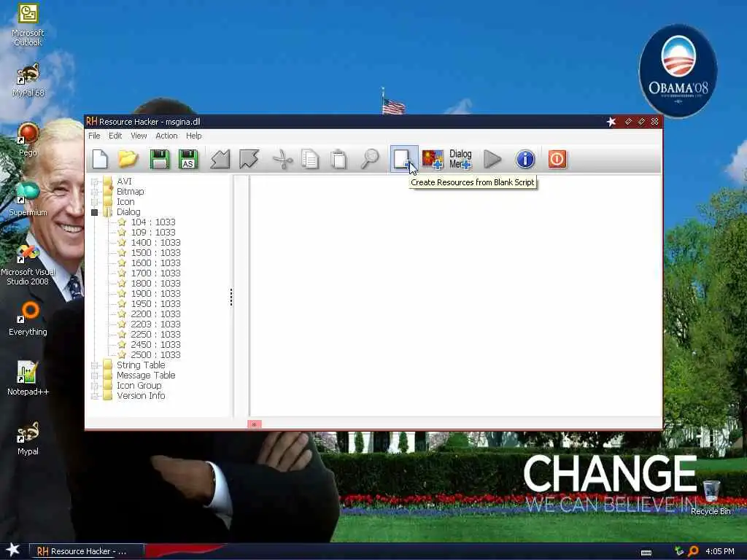
Task: Collapse the Dialog folder node
Action: (94, 212)
